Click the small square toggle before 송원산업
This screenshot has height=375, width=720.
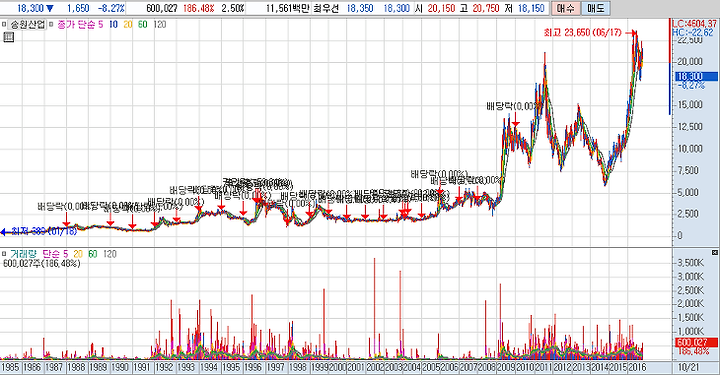(x=5, y=24)
